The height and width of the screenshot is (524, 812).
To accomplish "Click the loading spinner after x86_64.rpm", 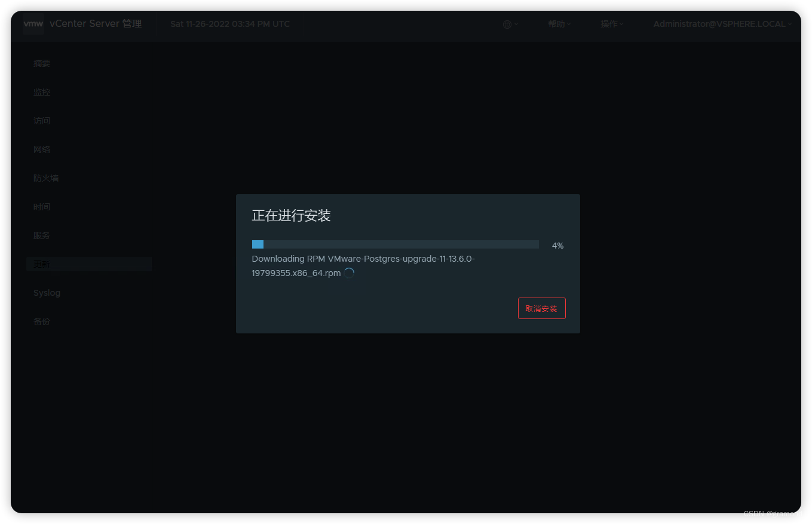I will point(349,273).
